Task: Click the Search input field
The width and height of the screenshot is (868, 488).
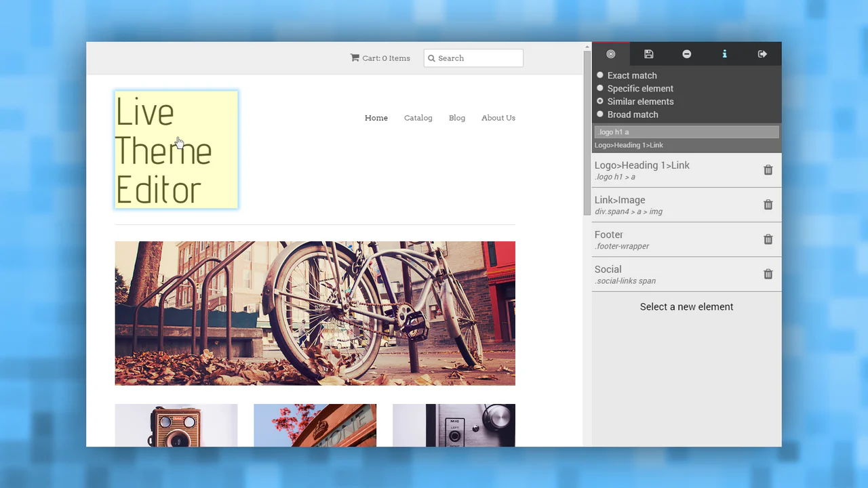Action: click(x=478, y=58)
